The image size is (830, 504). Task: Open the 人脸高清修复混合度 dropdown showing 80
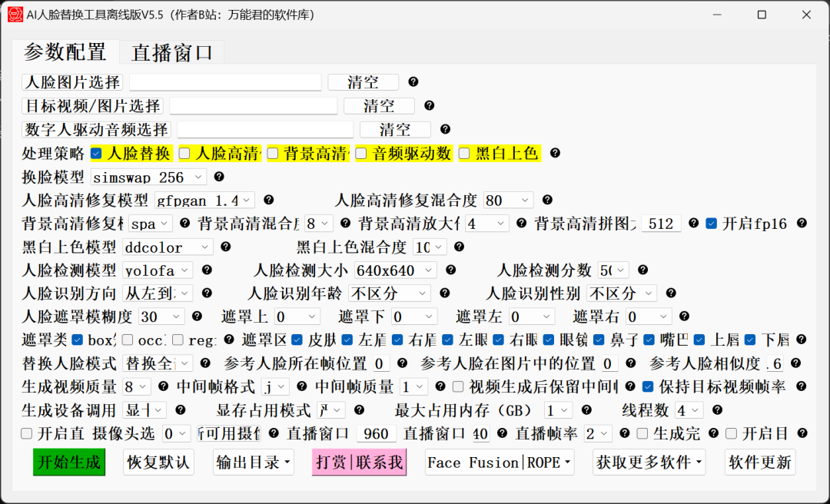[x=509, y=200]
